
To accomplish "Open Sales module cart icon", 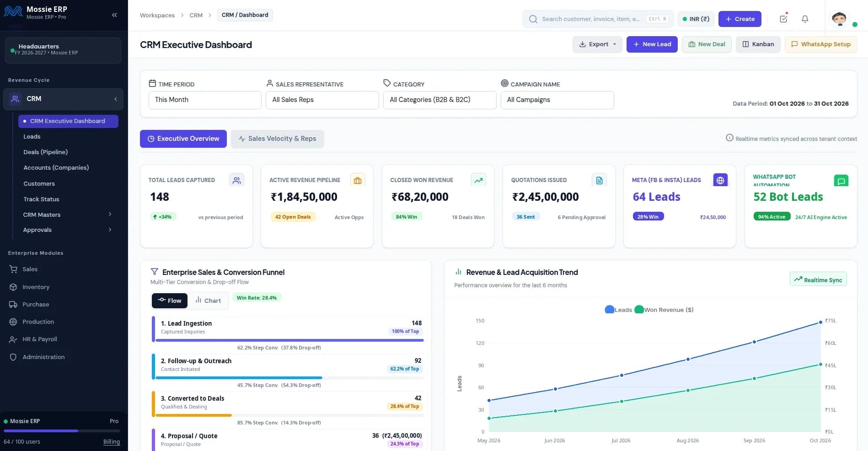I will 13,269.
